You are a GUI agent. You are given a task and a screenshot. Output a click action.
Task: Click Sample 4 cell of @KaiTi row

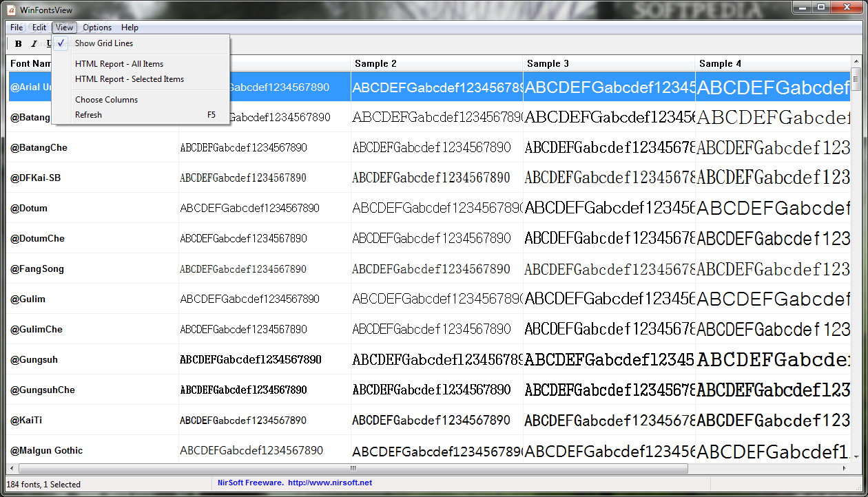tap(773, 420)
